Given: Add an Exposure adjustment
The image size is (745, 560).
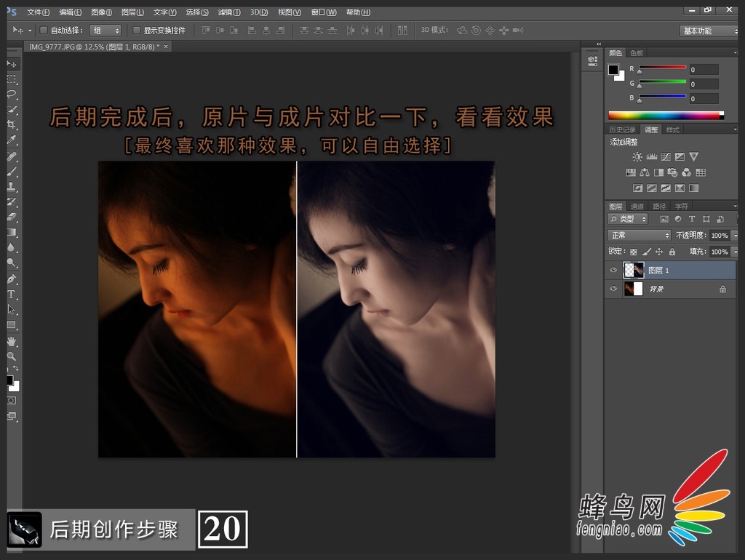Looking at the screenshot, I should click(x=680, y=157).
